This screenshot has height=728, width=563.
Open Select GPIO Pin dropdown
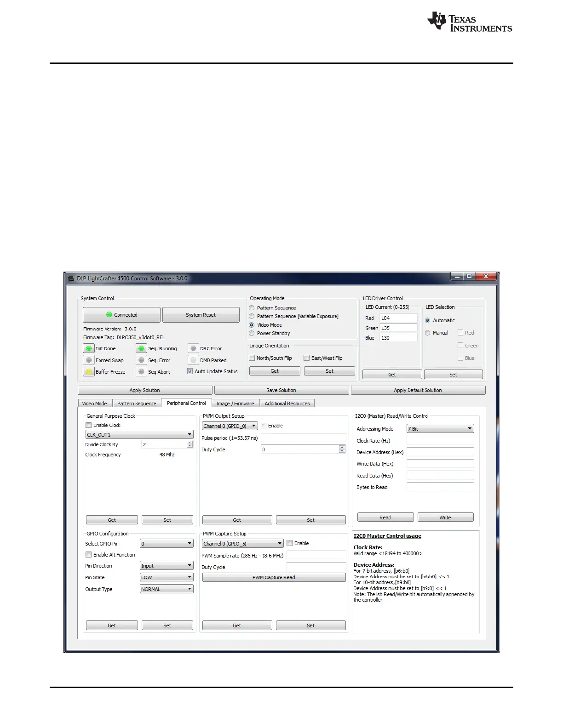[167, 544]
